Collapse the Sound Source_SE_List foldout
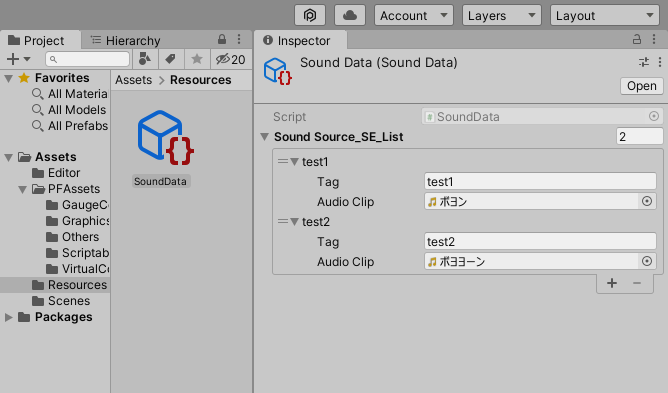Viewport: 668px width, 393px height. [265, 137]
